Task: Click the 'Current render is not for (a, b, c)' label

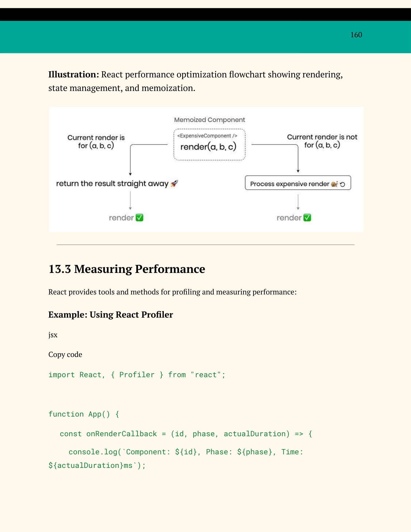Action: point(322,141)
